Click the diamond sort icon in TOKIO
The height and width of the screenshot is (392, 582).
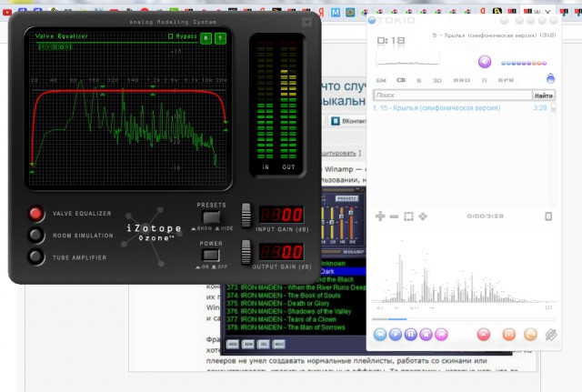tap(423, 216)
